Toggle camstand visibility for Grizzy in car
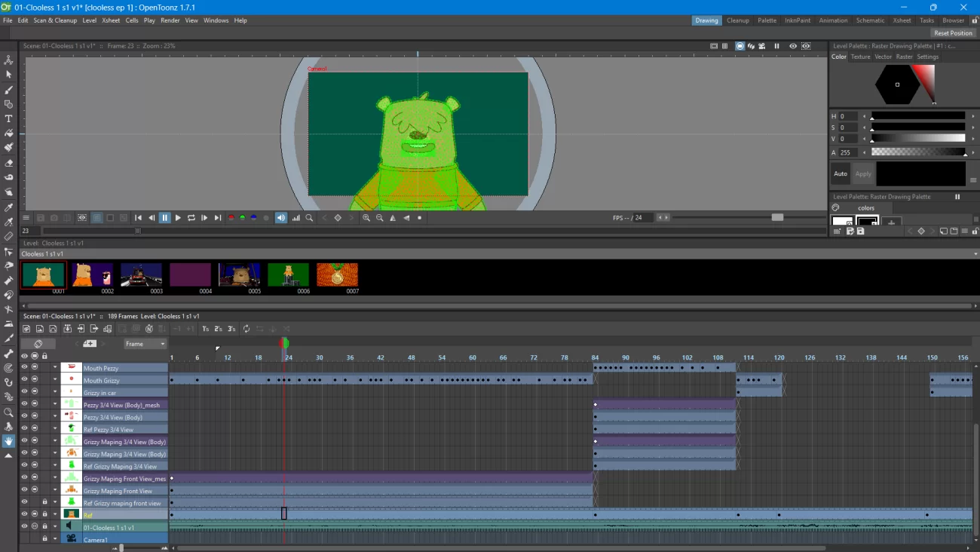The height and width of the screenshot is (552, 980). click(35, 391)
